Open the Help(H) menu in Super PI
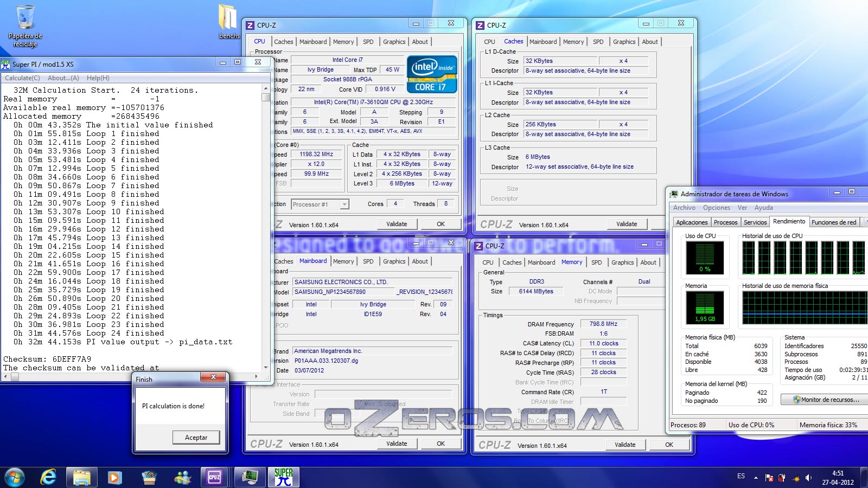 [98, 78]
